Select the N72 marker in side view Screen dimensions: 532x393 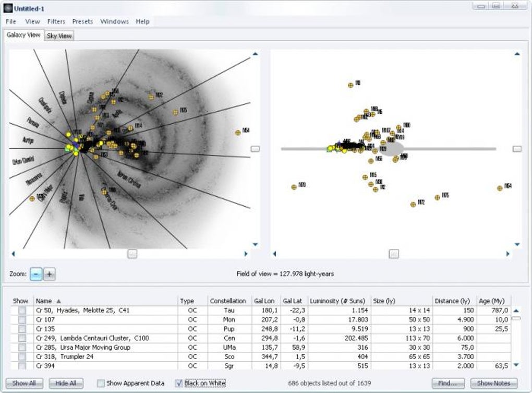[413, 204]
